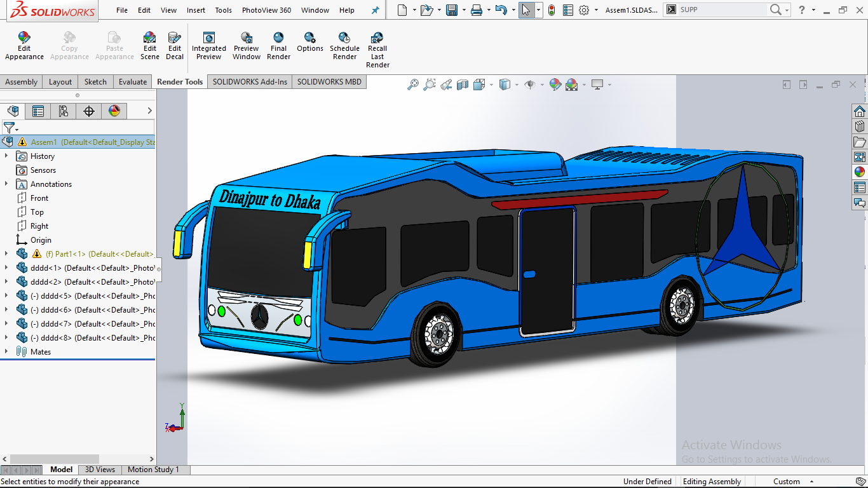Click the Print icon
The width and height of the screenshot is (868, 488).
(477, 10)
